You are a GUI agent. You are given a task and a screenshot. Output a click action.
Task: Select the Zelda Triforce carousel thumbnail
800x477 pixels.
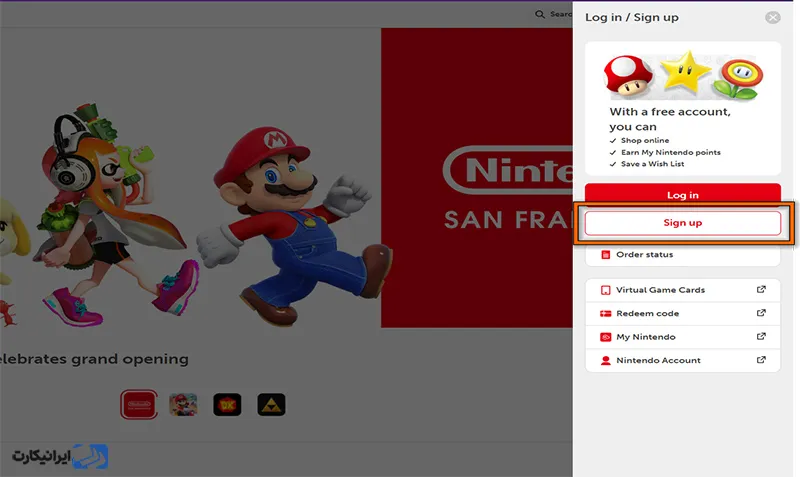pos(271,404)
